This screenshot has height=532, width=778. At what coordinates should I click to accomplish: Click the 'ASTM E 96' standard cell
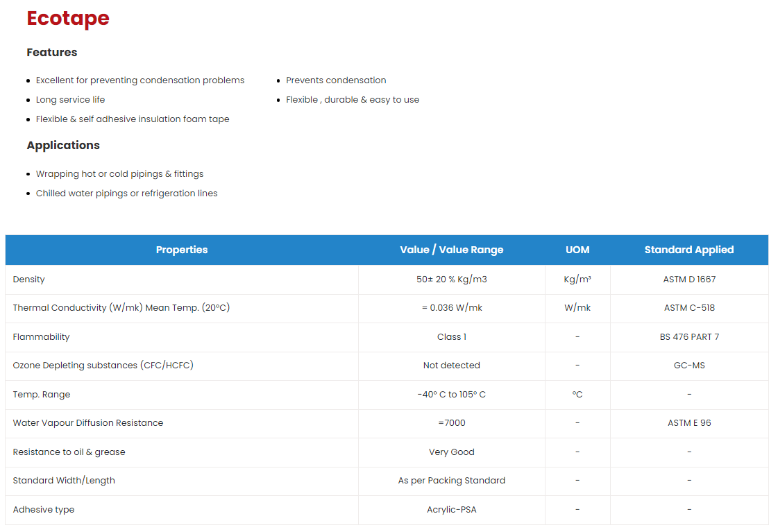689,423
